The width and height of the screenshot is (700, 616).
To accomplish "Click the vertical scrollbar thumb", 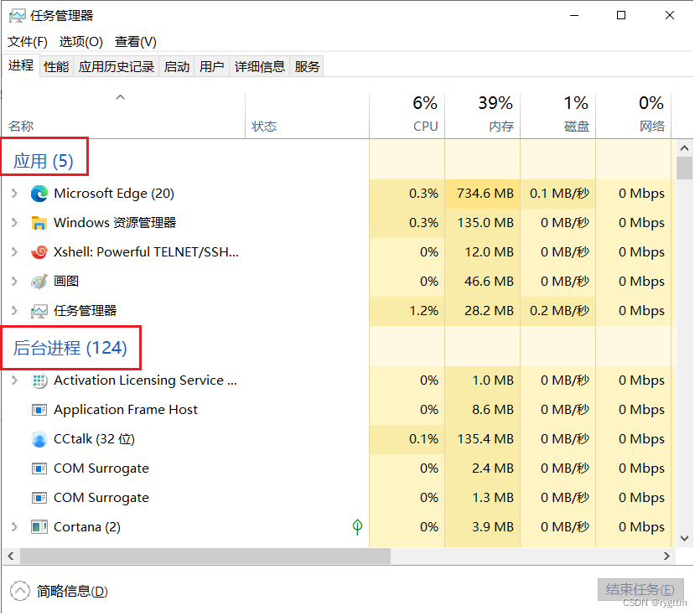I will pyautogui.click(x=684, y=168).
